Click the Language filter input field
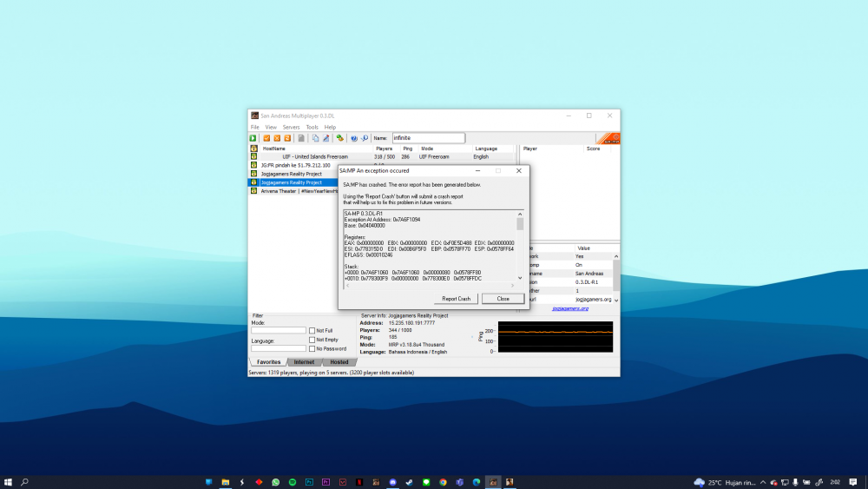This screenshot has height=489, width=868. [x=279, y=348]
